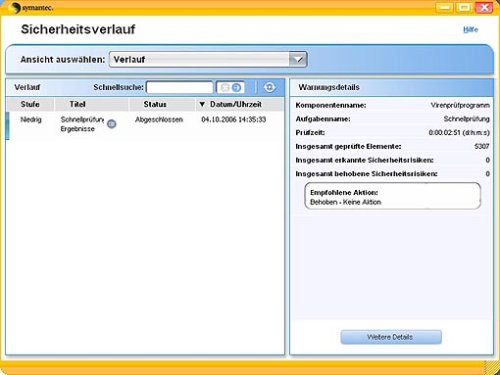500x375 pixels.
Task: Click the Insgesamt geprüfte Elemente label
Action: click(x=348, y=146)
